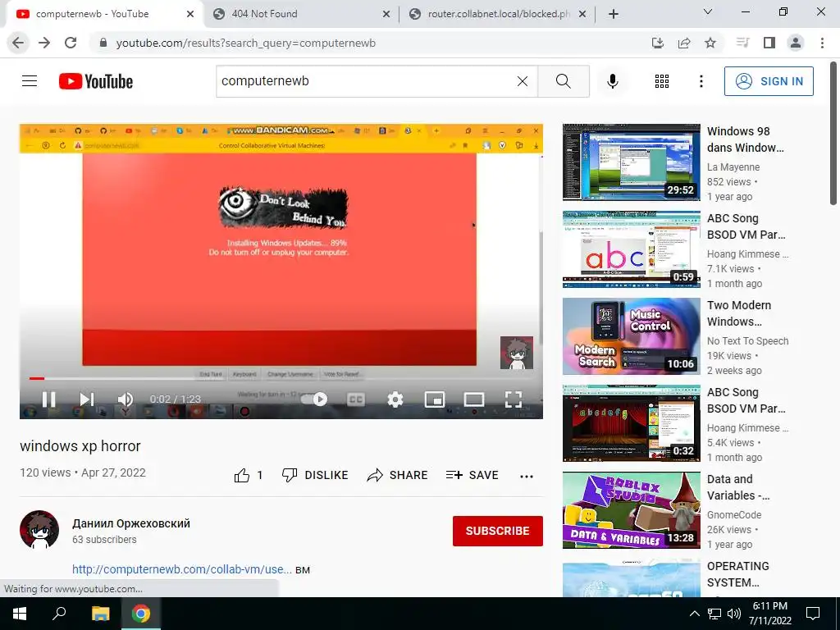
Task: Open a new browser tab
Action: point(614,14)
